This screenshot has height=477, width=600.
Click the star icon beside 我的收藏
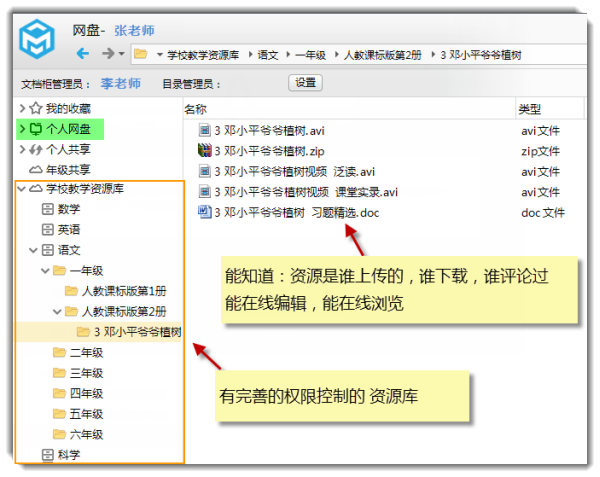click(x=36, y=108)
